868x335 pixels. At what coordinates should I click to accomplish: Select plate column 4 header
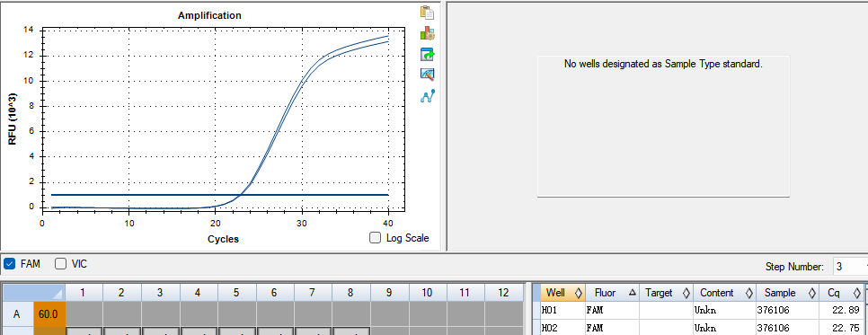(199, 293)
